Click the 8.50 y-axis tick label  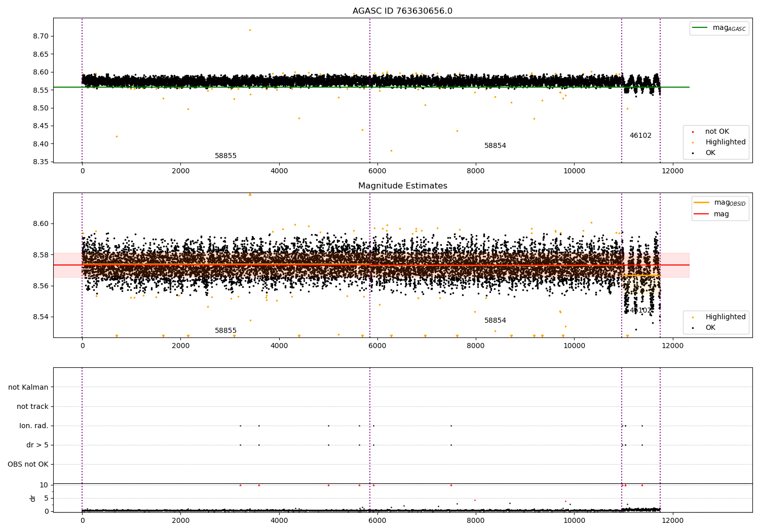pos(42,108)
